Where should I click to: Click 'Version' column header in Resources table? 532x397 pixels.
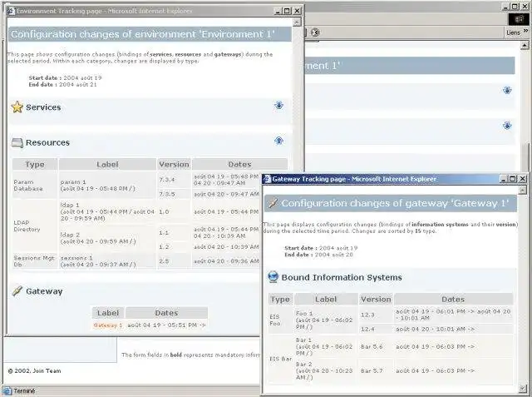(174, 164)
